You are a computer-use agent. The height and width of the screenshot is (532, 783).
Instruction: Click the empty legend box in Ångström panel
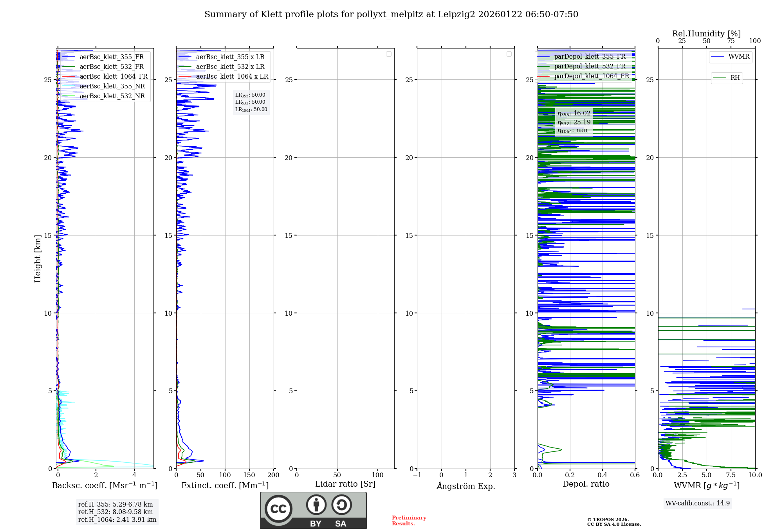509,54
